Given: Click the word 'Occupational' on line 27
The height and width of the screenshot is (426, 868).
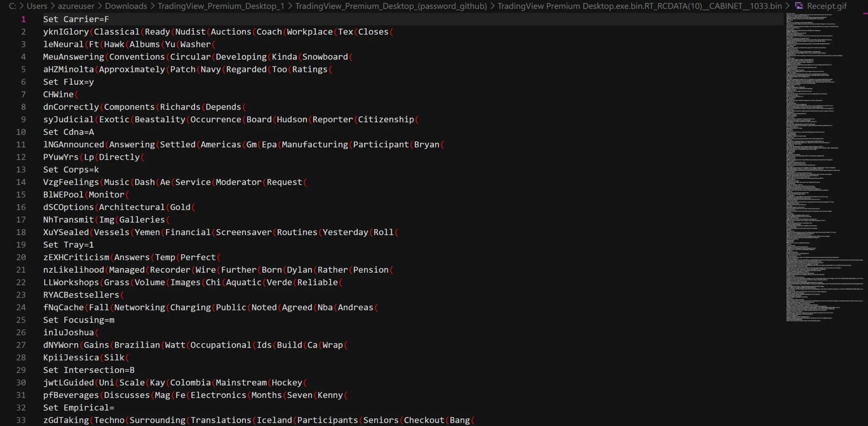Looking at the screenshot, I should coord(221,345).
